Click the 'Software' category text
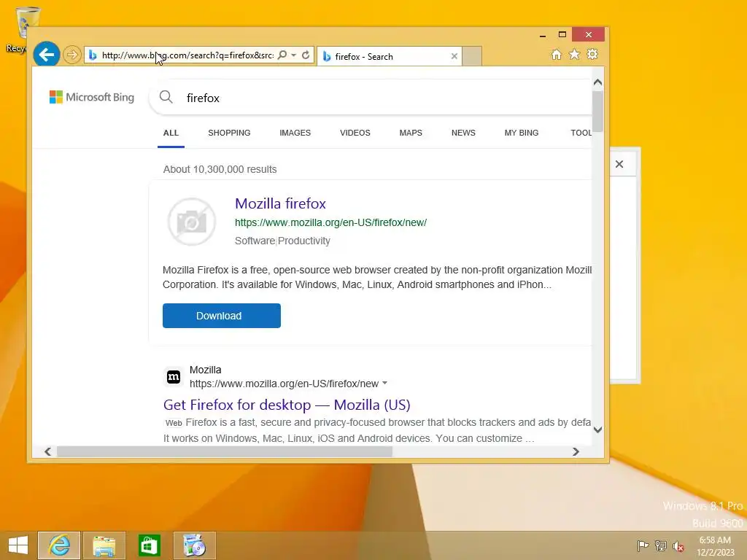 [x=255, y=241]
